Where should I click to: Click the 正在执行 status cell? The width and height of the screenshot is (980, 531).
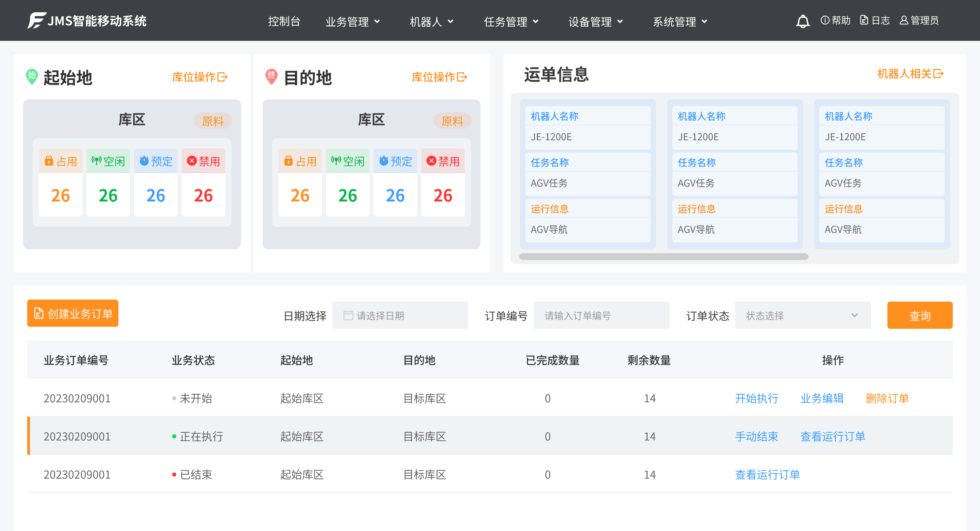(x=197, y=436)
